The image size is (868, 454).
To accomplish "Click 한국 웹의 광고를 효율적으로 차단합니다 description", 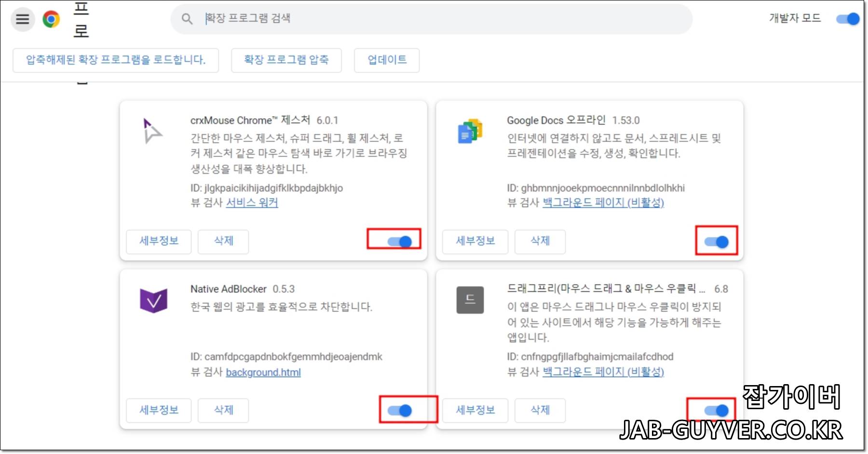I will click(281, 307).
